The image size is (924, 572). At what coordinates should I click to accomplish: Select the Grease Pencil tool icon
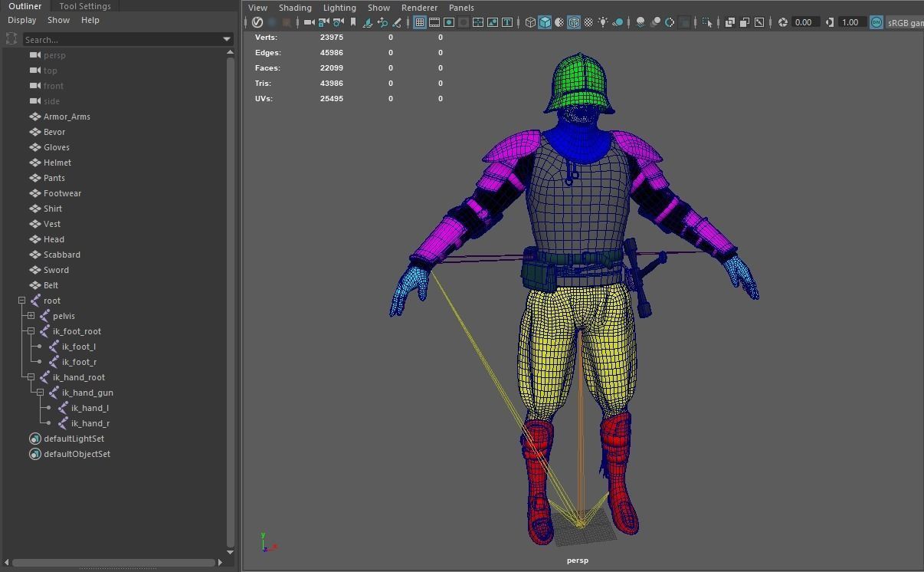tap(396, 22)
